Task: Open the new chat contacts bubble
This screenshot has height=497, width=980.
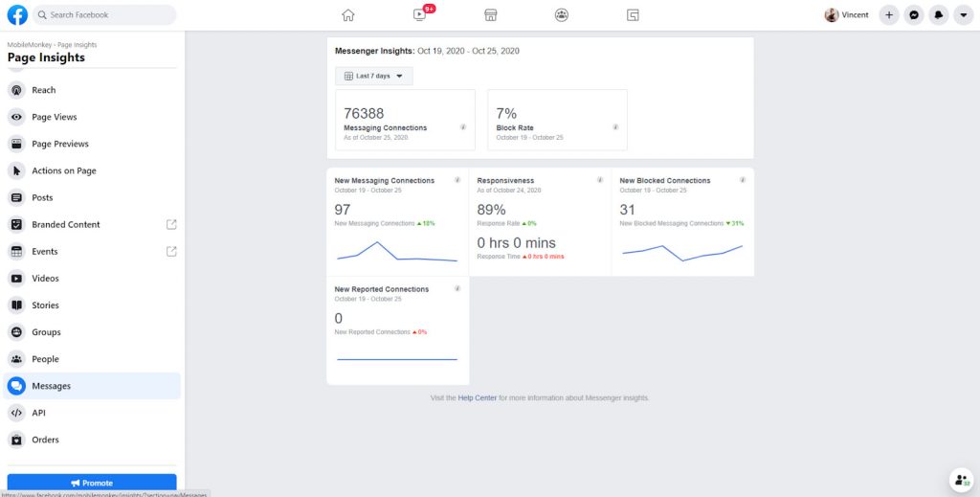Action: coord(961,480)
